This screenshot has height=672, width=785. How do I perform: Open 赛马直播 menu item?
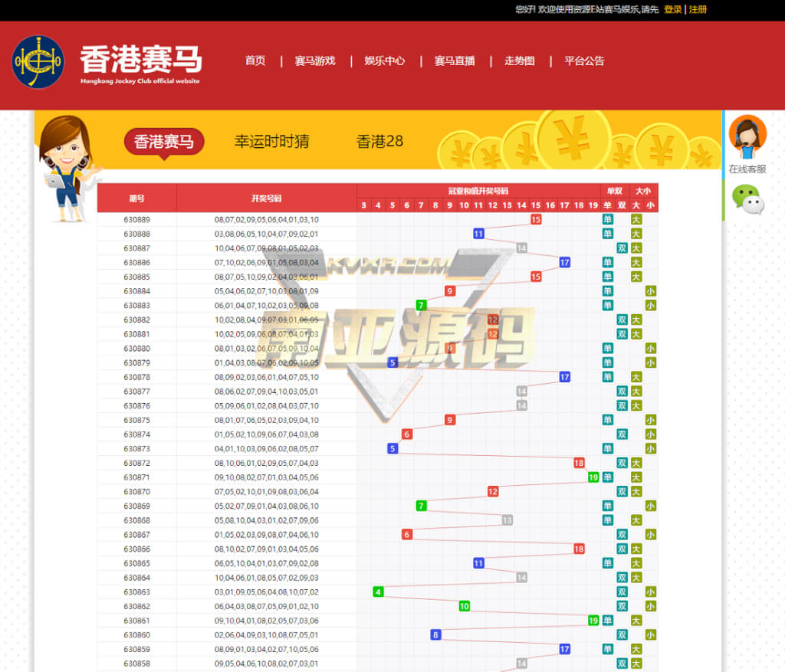click(455, 61)
